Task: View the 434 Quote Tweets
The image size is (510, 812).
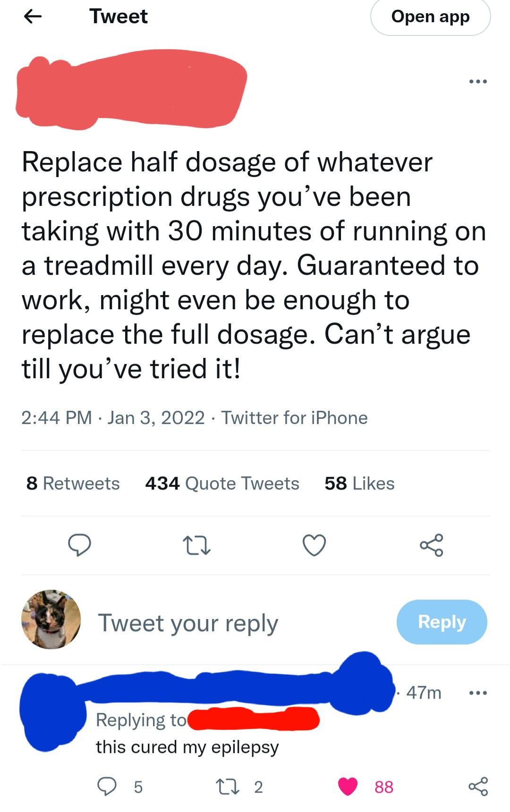Action: pos(222,483)
